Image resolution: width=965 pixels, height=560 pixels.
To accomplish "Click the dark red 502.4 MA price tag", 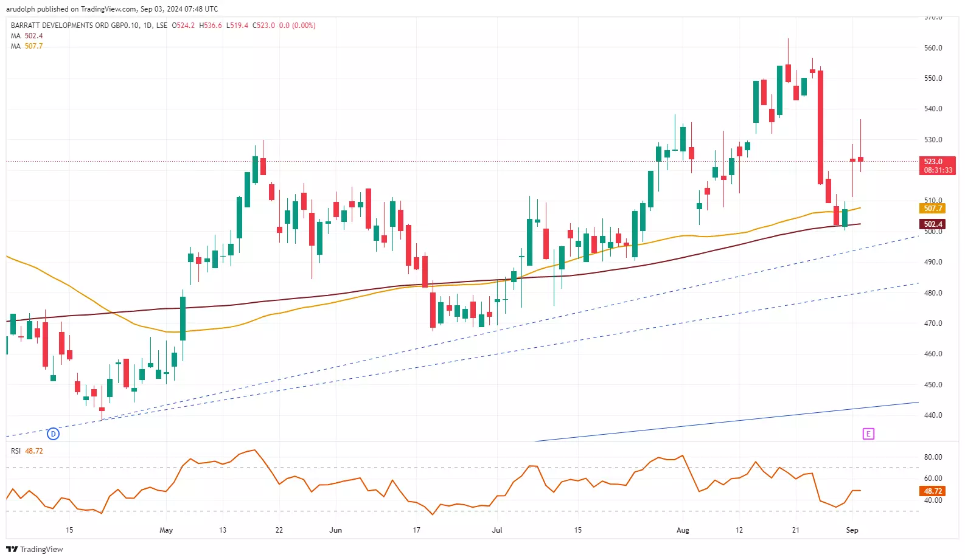I will click(x=932, y=224).
